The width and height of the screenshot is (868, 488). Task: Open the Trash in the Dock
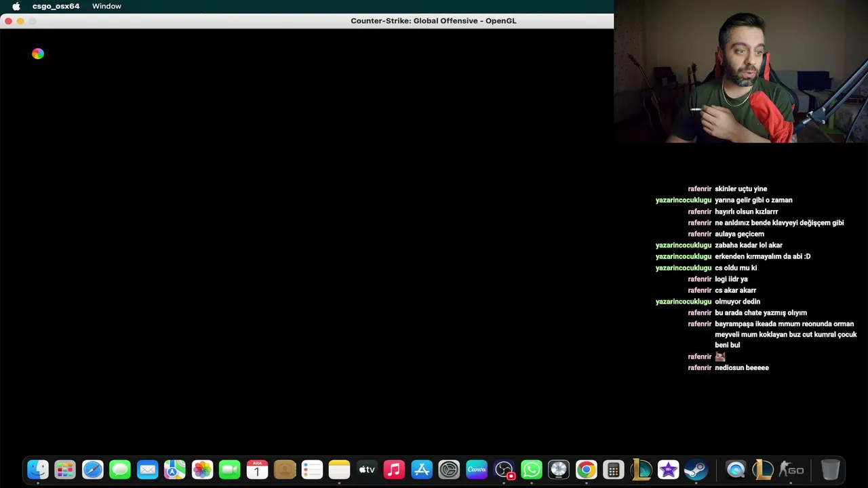[830, 470]
